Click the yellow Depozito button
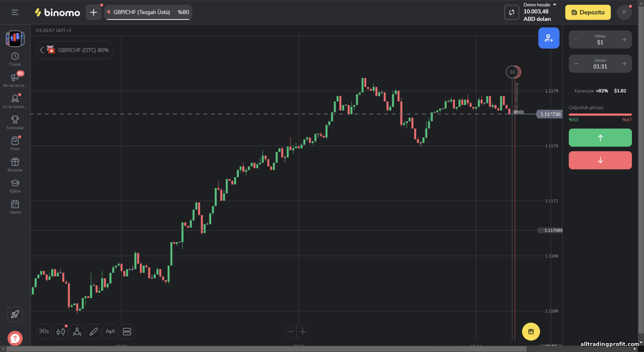 (588, 12)
